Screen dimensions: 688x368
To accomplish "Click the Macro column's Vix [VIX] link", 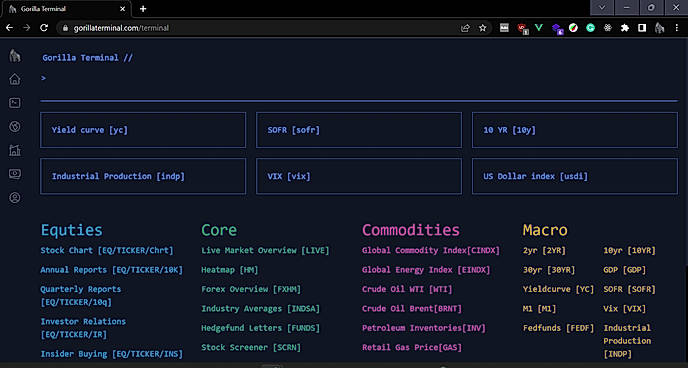I will [625, 308].
